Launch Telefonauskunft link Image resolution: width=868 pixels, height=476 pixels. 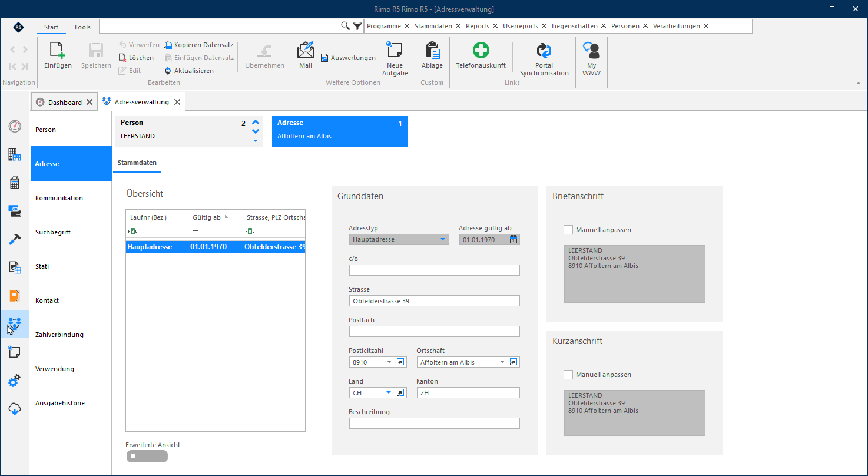click(481, 55)
